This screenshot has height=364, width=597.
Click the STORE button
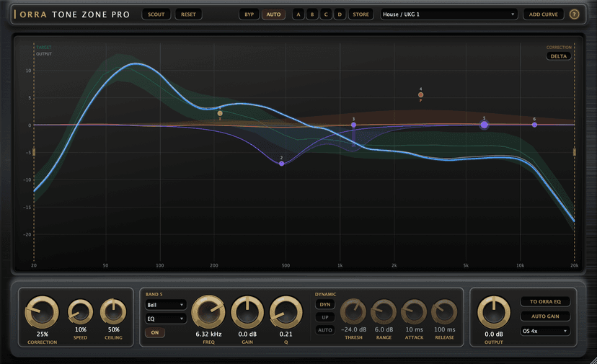pos(361,14)
